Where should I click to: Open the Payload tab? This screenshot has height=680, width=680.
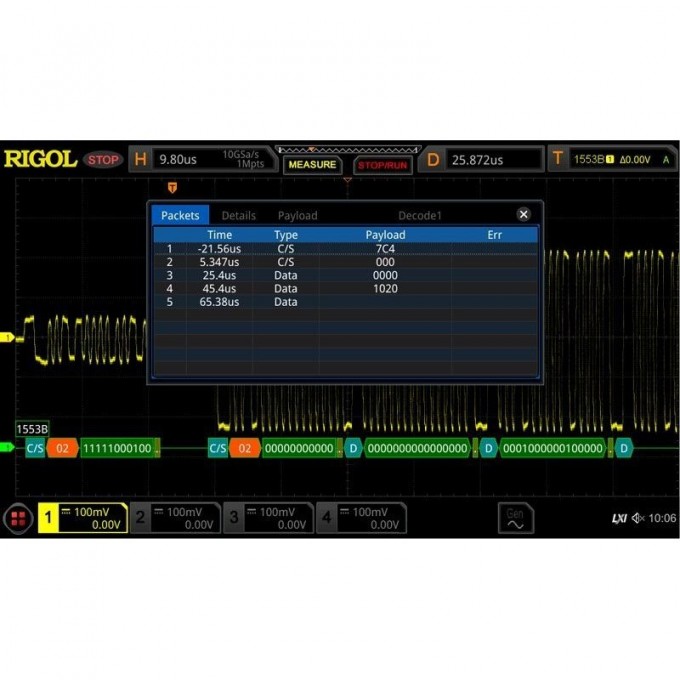click(297, 215)
